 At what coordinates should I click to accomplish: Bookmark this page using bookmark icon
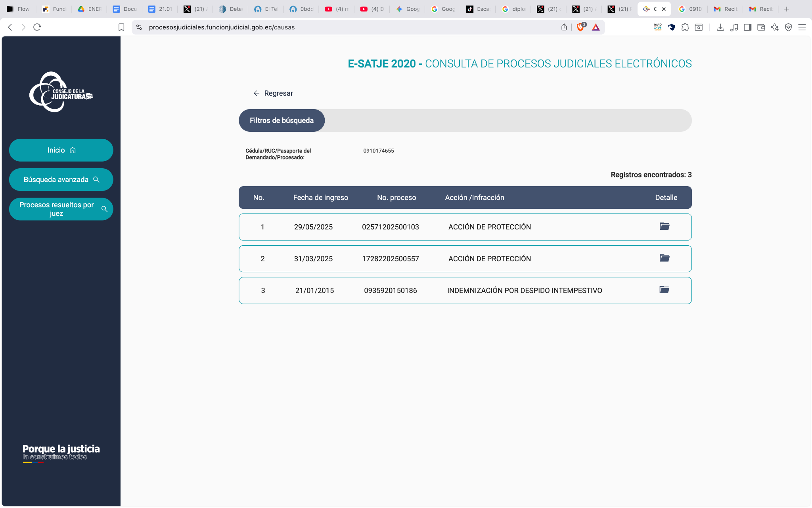121,27
